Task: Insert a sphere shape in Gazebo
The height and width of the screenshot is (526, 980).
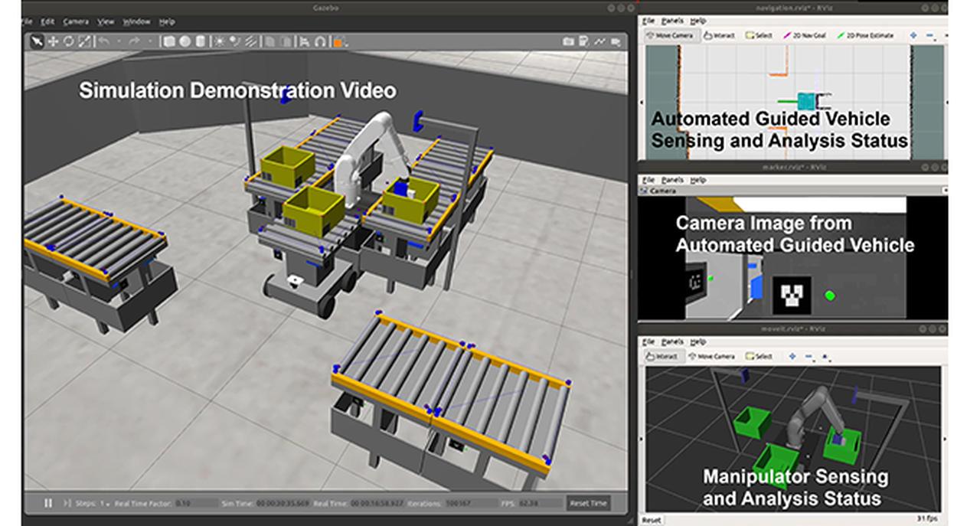Action: tap(185, 42)
